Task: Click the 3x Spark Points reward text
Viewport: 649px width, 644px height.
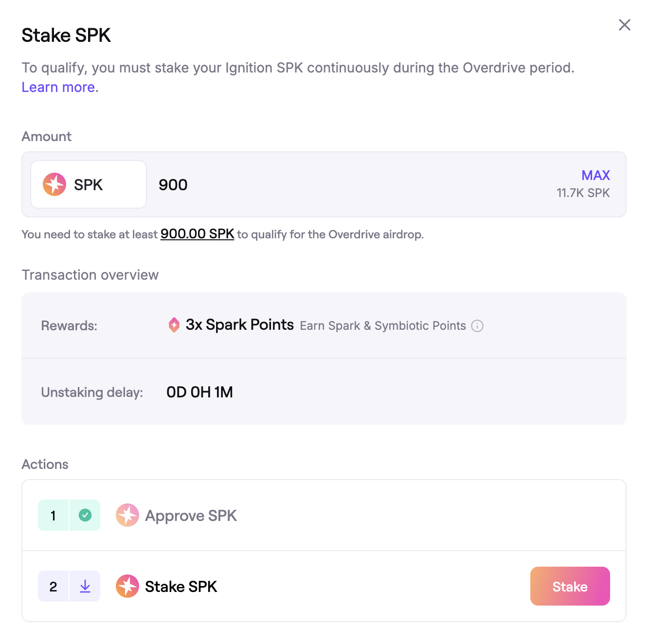Action: click(239, 325)
